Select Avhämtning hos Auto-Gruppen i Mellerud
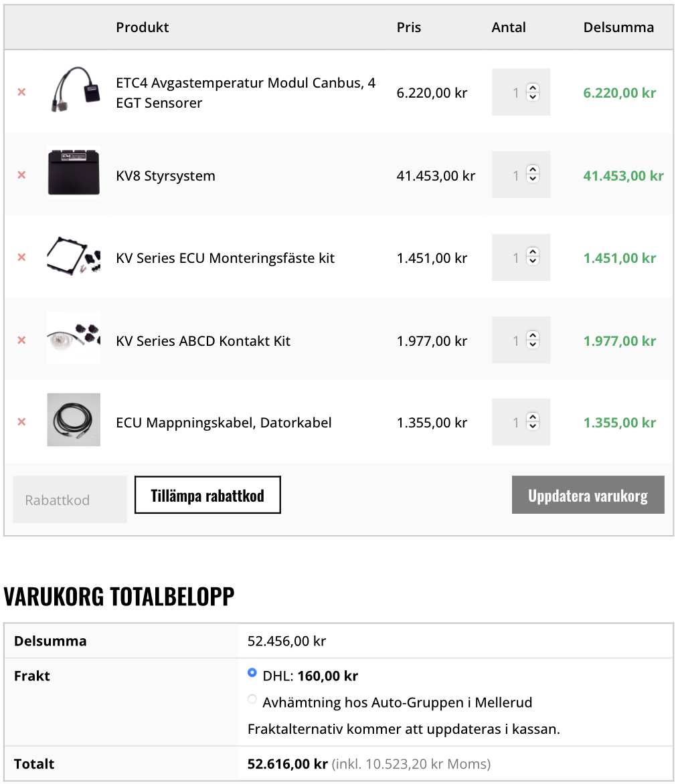Image resolution: width=676 pixels, height=784 pixels. click(252, 699)
